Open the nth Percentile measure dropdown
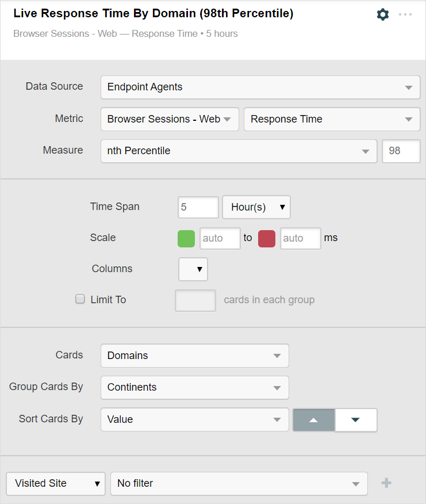Image resolution: width=426 pixels, height=504 pixels. (x=239, y=151)
